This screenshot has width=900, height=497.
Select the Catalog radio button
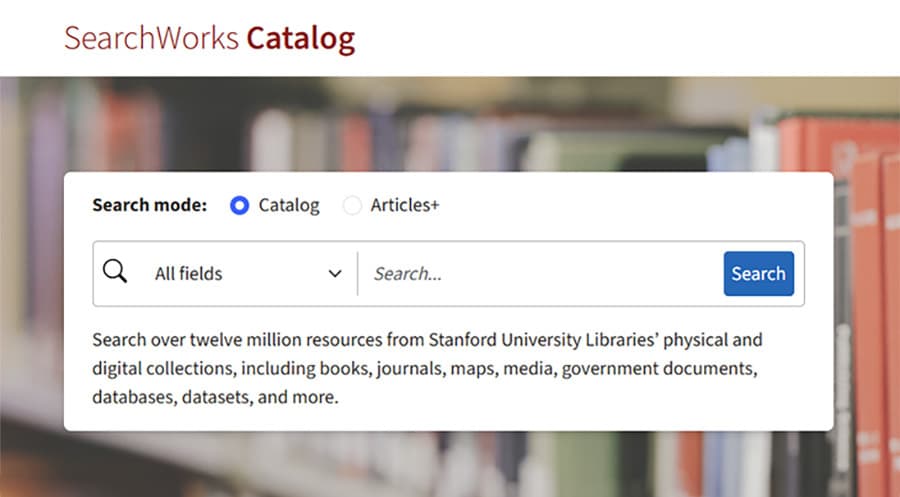click(239, 206)
